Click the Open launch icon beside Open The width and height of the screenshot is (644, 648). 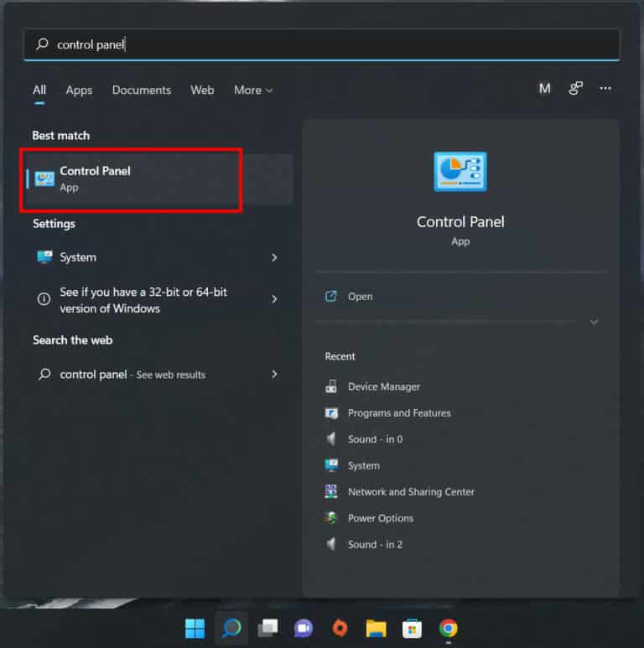pyautogui.click(x=330, y=296)
